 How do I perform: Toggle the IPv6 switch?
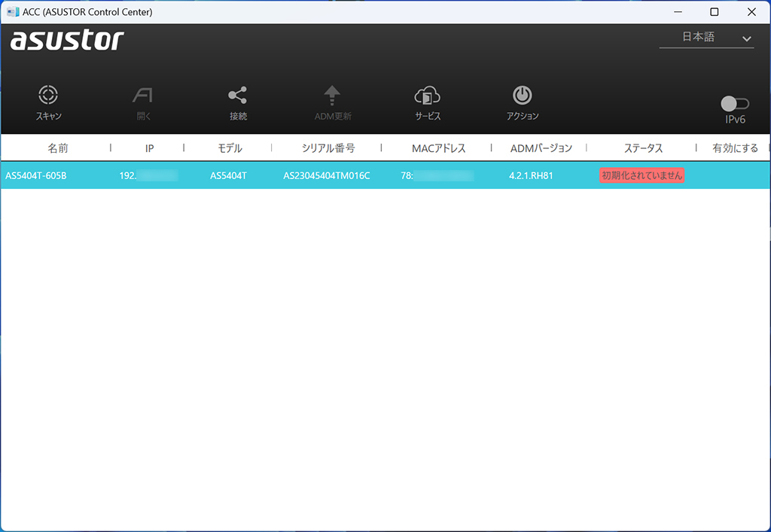(x=735, y=104)
